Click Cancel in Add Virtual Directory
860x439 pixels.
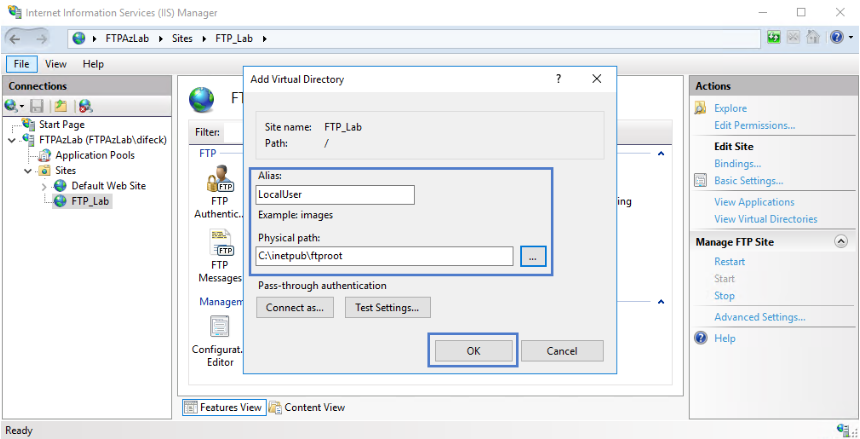pyautogui.click(x=562, y=351)
